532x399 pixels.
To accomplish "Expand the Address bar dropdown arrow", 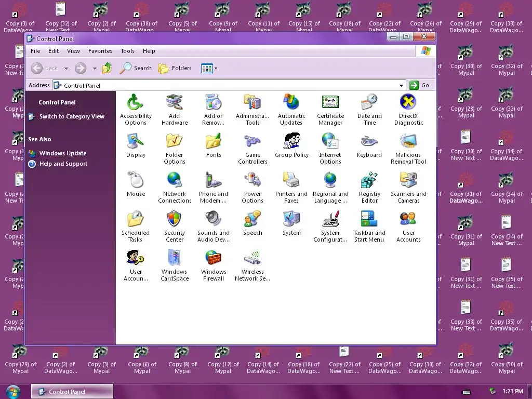I will coord(402,86).
